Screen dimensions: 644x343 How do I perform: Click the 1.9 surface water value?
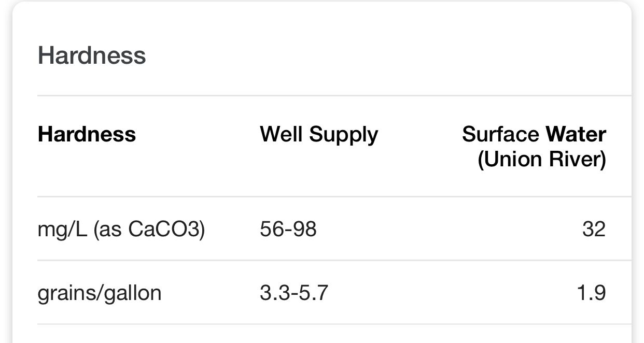tap(591, 293)
